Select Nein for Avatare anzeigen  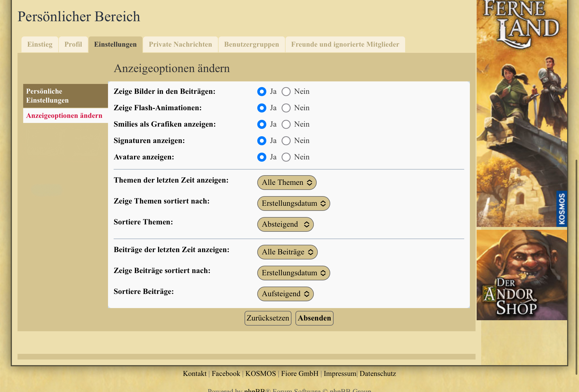click(286, 157)
